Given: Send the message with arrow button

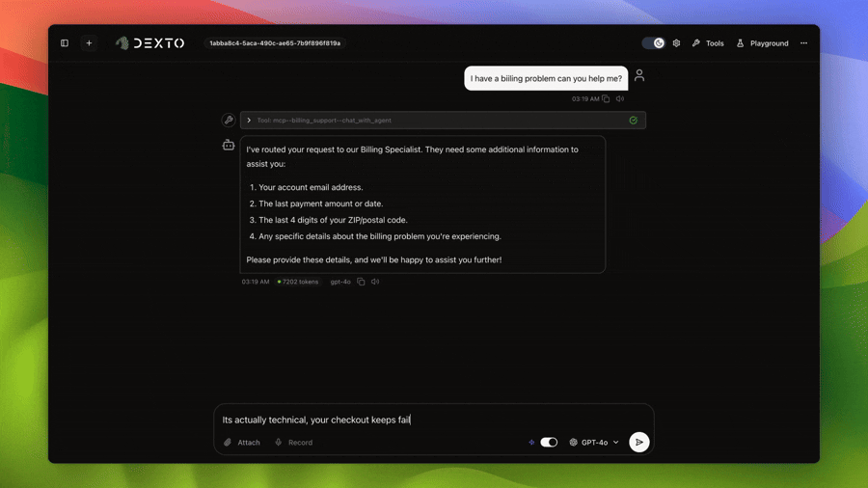Looking at the screenshot, I should (638, 442).
